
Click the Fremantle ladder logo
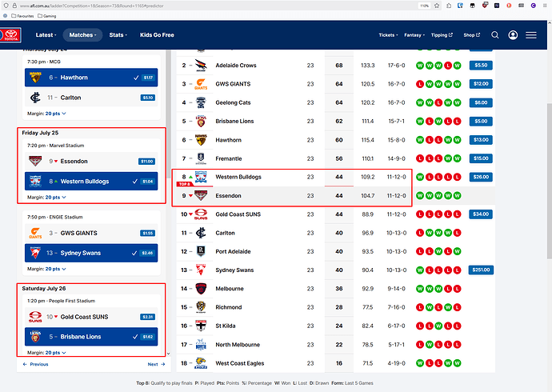pyautogui.click(x=201, y=158)
